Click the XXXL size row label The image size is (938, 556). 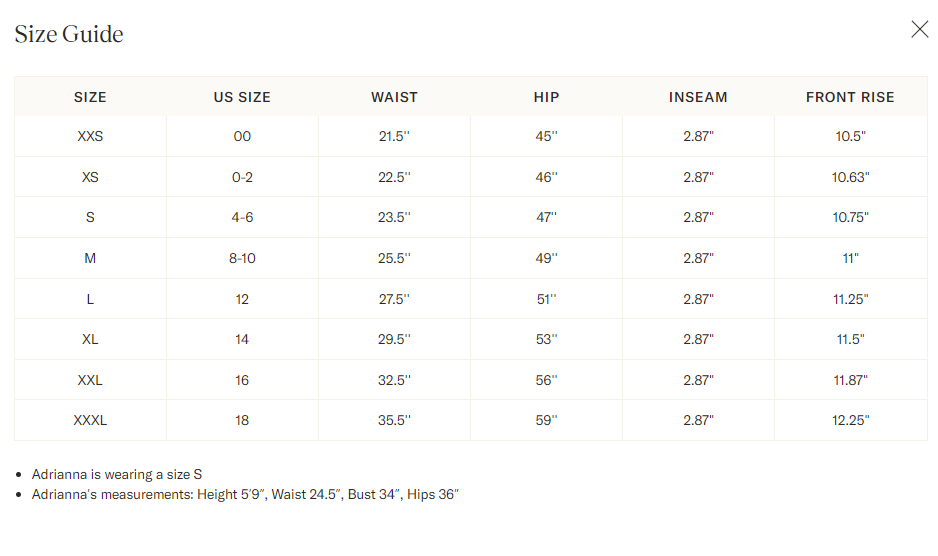pyautogui.click(x=90, y=420)
